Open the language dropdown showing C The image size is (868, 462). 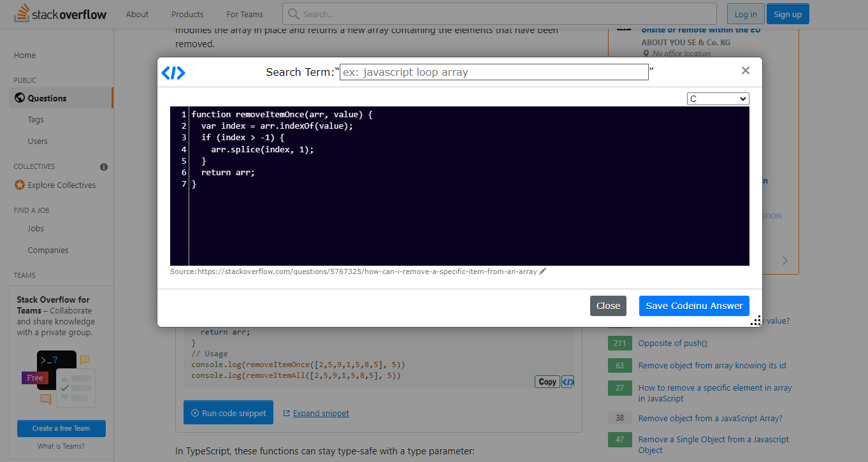[718, 99]
